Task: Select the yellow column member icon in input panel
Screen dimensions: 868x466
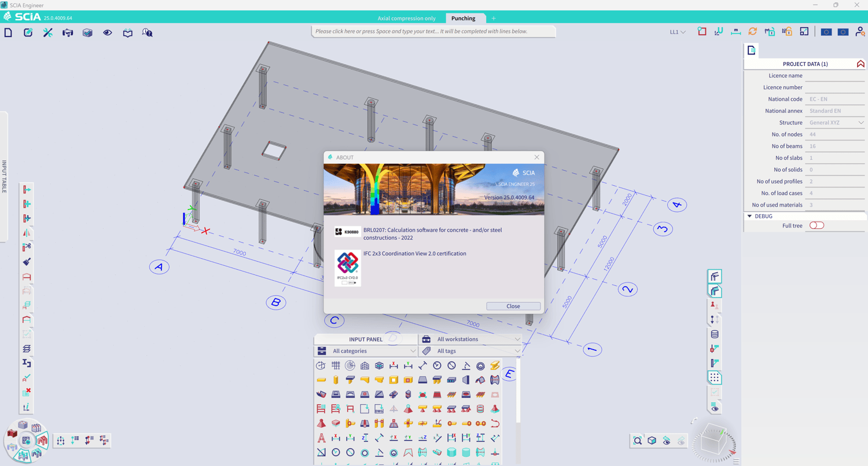Action: (x=336, y=380)
